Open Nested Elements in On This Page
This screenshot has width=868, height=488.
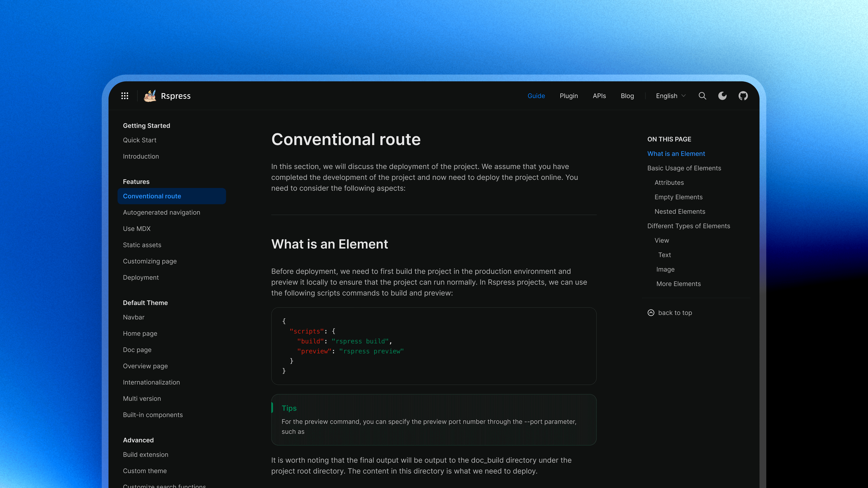(x=680, y=211)
